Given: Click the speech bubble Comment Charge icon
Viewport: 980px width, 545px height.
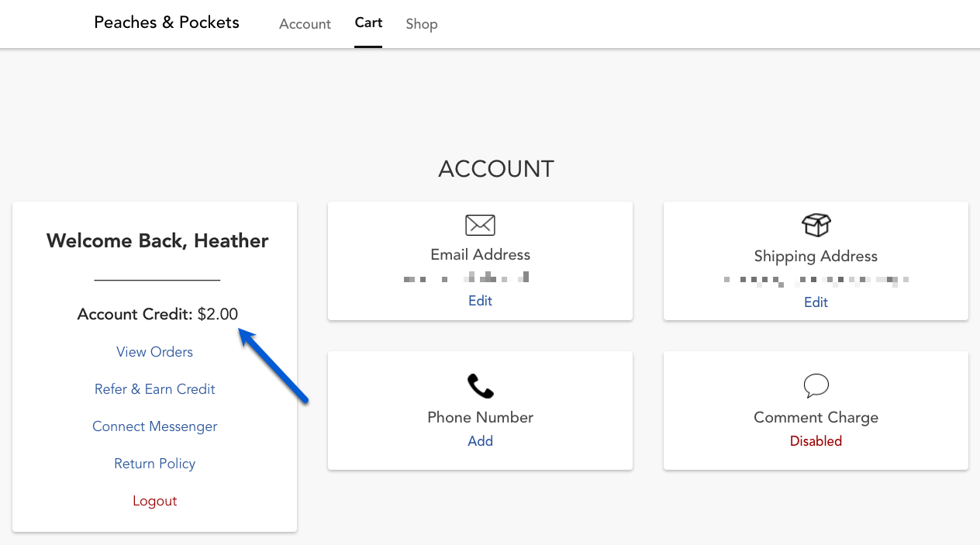Looking at the screenshot, I should coord(816,386).
